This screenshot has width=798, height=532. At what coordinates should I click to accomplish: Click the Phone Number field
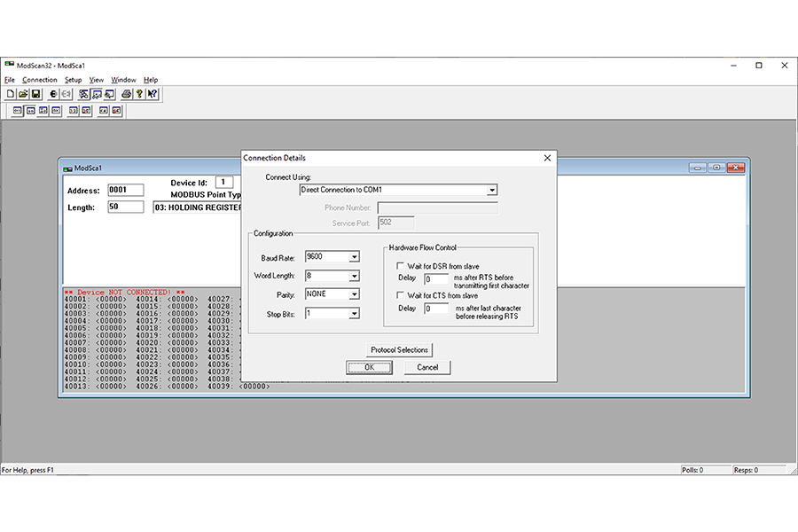tap(438, 207)
